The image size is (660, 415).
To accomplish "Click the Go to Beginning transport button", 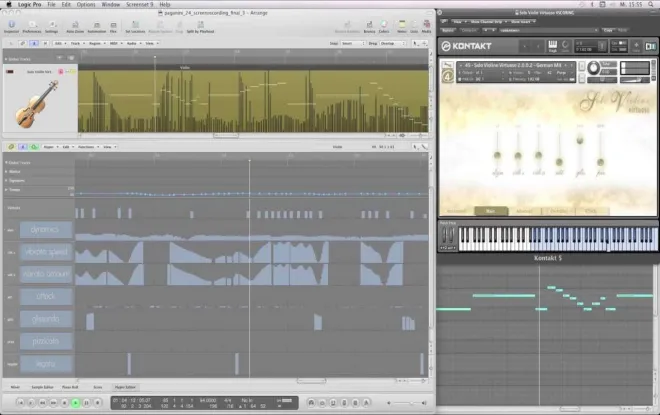I will tap(20, 403).
